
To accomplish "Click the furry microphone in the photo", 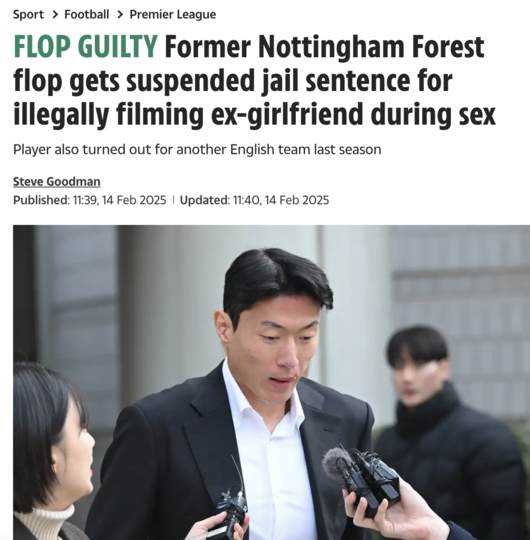I will 335,463.
